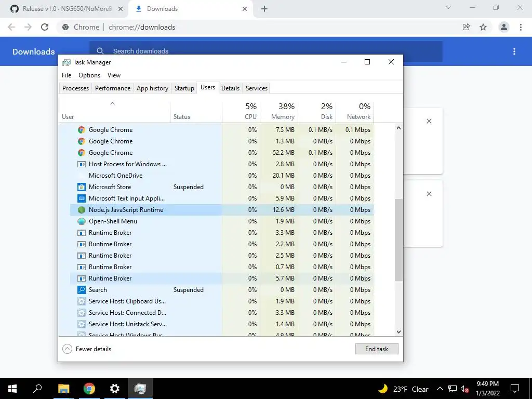Switch to the App history tab
This screenshot has width=532, height=399.
click(x=152, y=88)
